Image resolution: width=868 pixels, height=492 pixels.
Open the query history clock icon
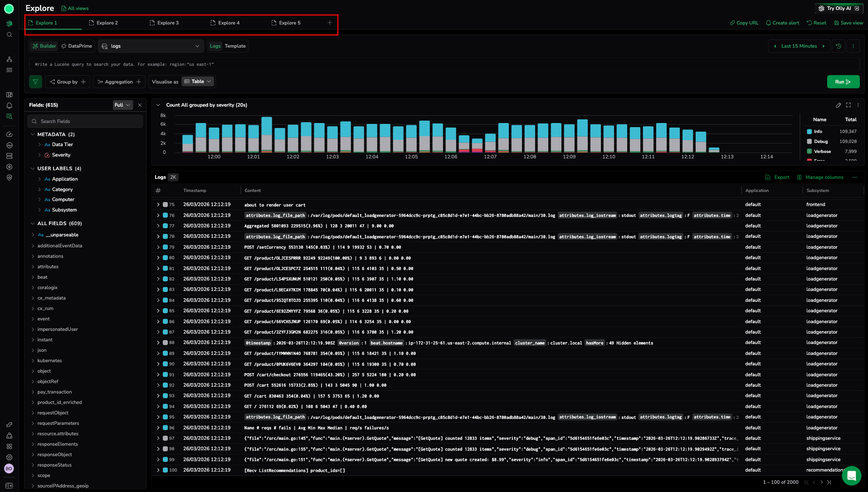(839, 46)
